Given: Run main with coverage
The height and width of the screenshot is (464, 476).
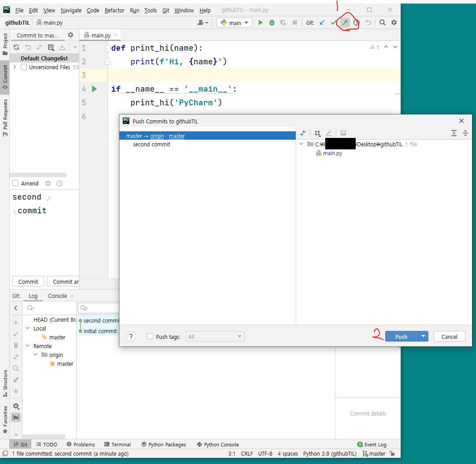Looking at the screenshot, I should click(283, 22).
